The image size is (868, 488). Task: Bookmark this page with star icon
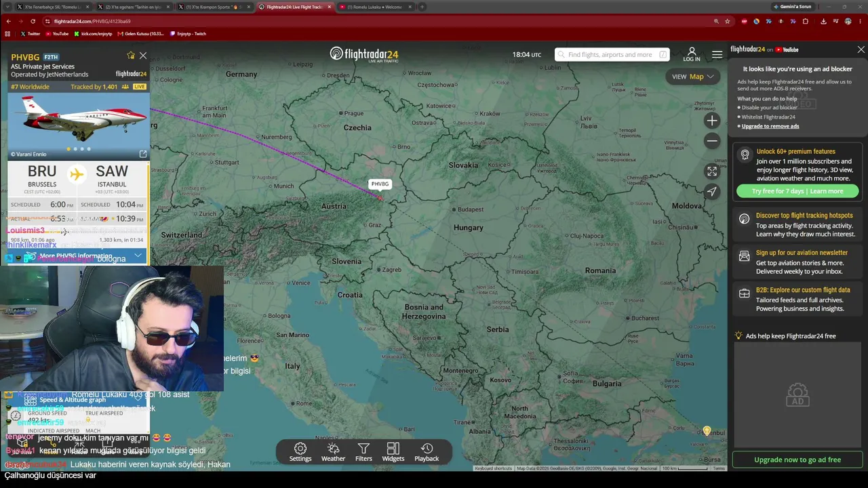[728, 21]
